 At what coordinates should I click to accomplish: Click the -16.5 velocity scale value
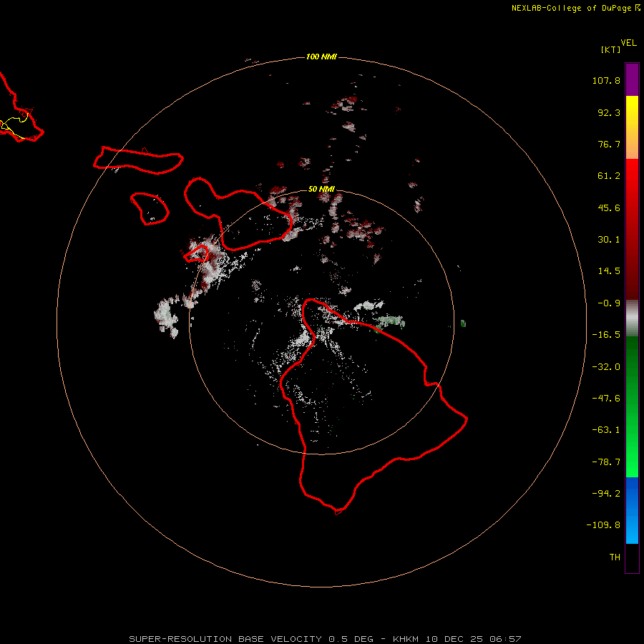pos(606,335)
